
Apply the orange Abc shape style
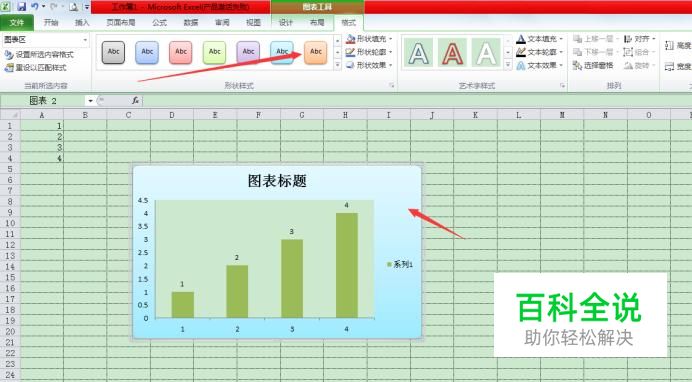tap(316, 52)
